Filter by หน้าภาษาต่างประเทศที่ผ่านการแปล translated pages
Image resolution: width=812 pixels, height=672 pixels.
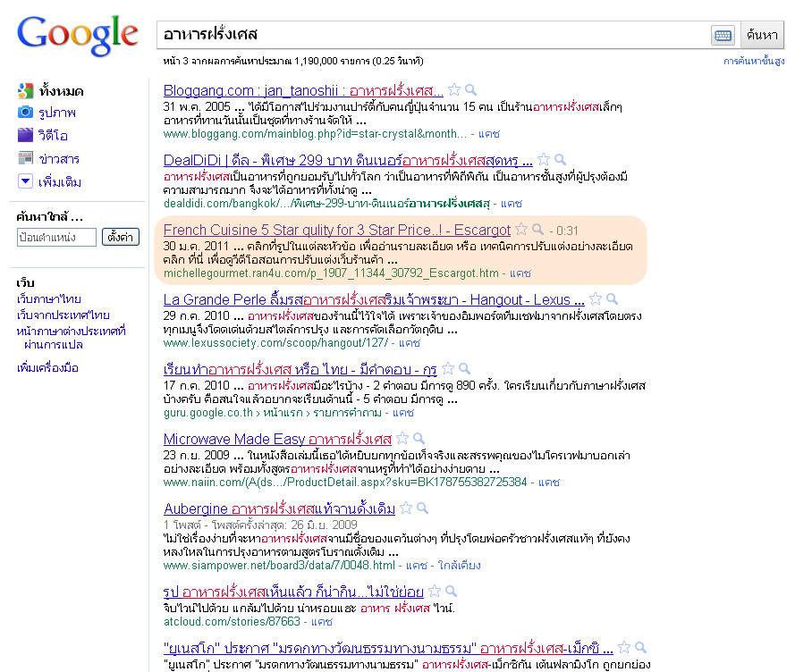pyautogui.click(x=71, y=338)
